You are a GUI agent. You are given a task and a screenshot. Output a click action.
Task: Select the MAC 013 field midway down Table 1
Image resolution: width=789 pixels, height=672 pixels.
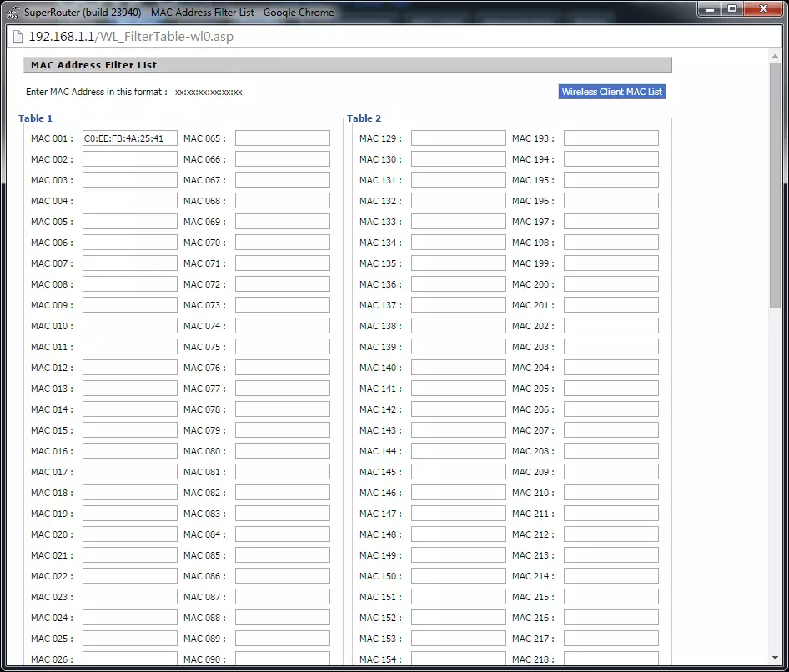[x=129, y=388]
